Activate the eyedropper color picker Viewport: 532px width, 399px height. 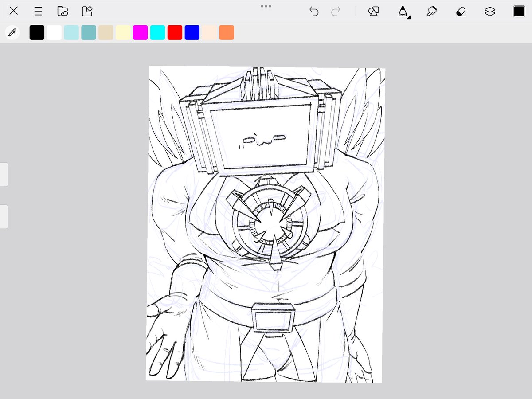(12, 32)
